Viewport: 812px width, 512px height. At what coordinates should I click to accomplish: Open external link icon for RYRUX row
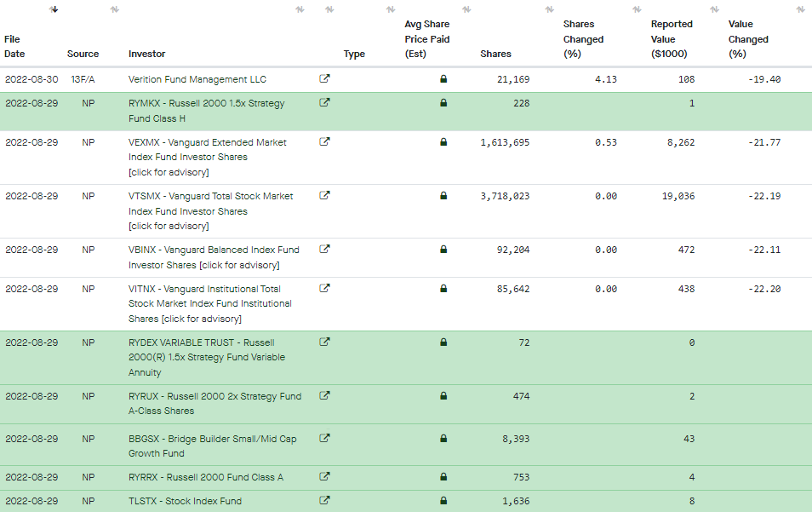pos(324,395)
